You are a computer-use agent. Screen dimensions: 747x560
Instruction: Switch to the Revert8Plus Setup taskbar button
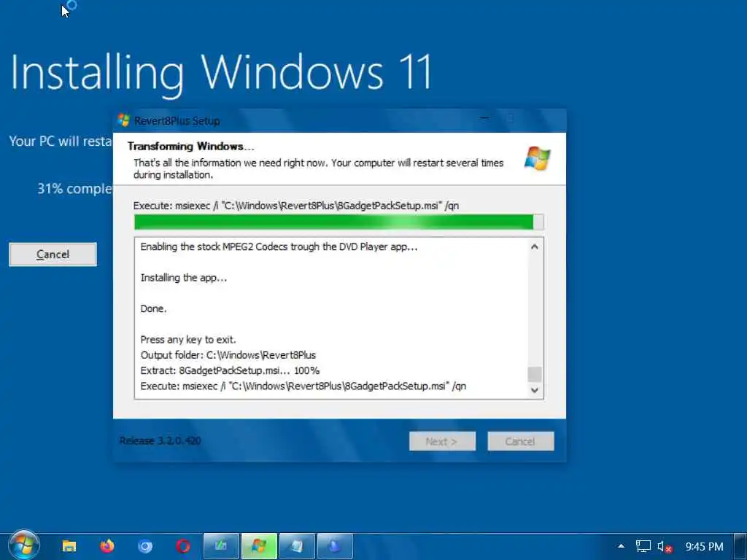259,545
